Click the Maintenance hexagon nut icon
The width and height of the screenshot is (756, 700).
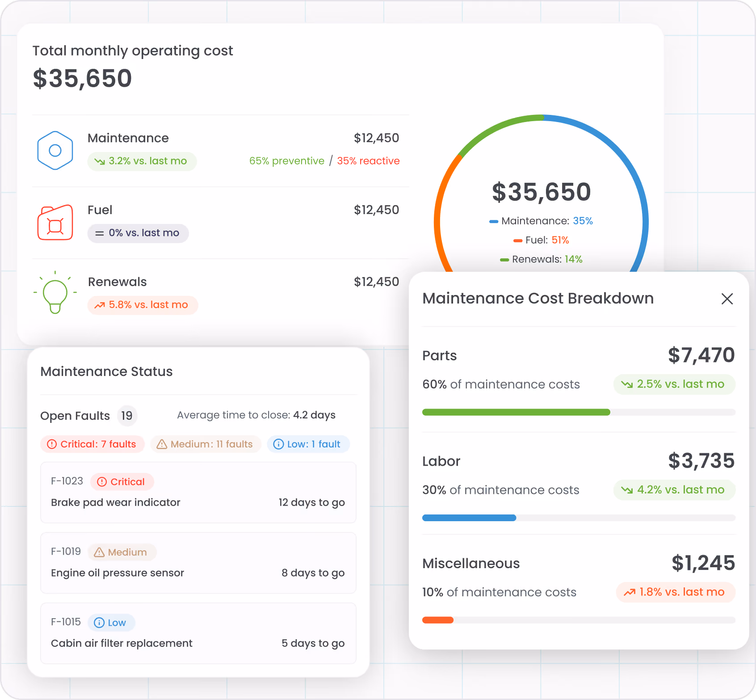(x=55, y=150)
